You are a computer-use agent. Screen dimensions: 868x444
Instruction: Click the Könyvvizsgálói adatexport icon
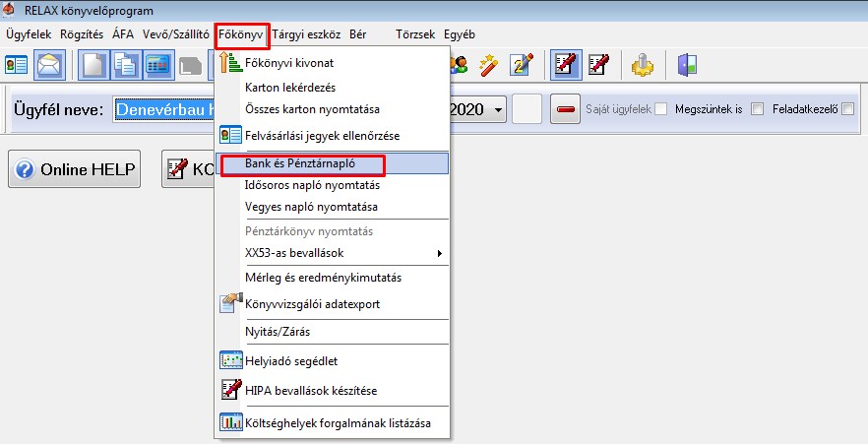tap(231, 303)
